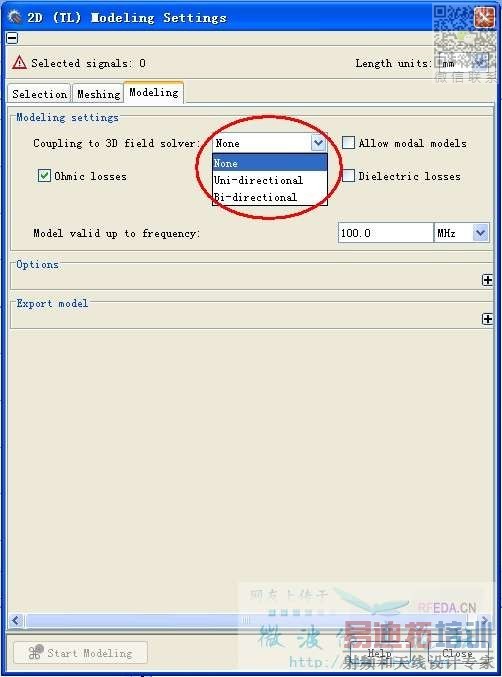
Task: Click the gear icon in title bar
Action: pos(15,17)
